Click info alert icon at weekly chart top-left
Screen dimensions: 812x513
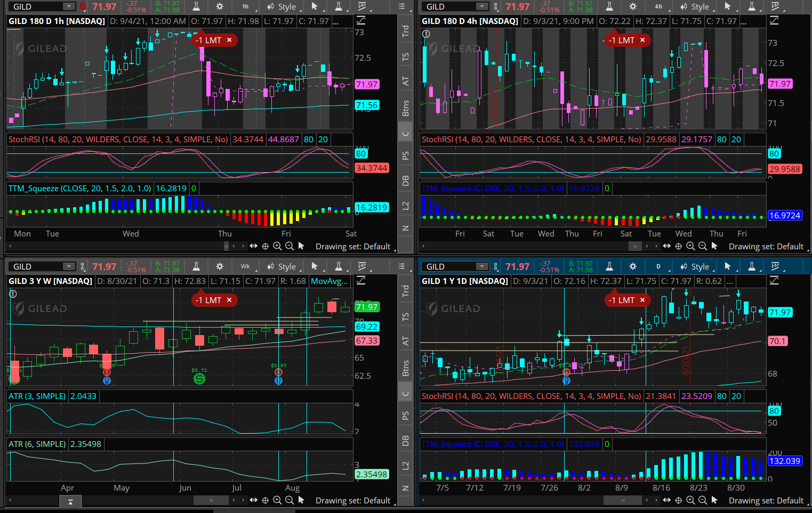pos(13,294)
